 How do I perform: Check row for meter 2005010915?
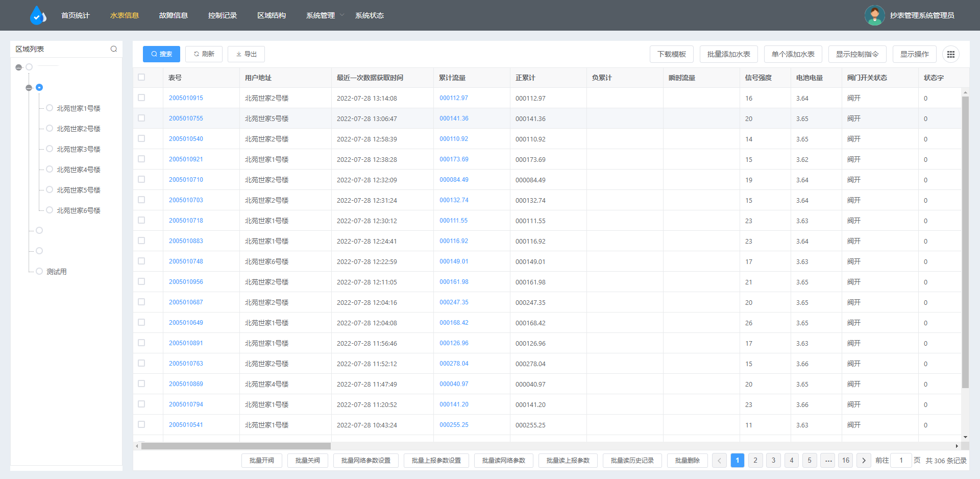click(x=141, y=98)
